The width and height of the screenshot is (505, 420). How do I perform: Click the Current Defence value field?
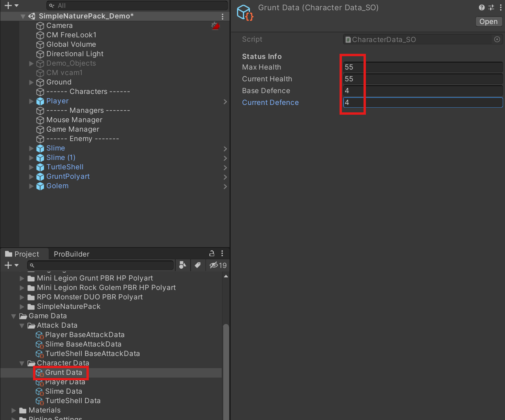(423, 103)
